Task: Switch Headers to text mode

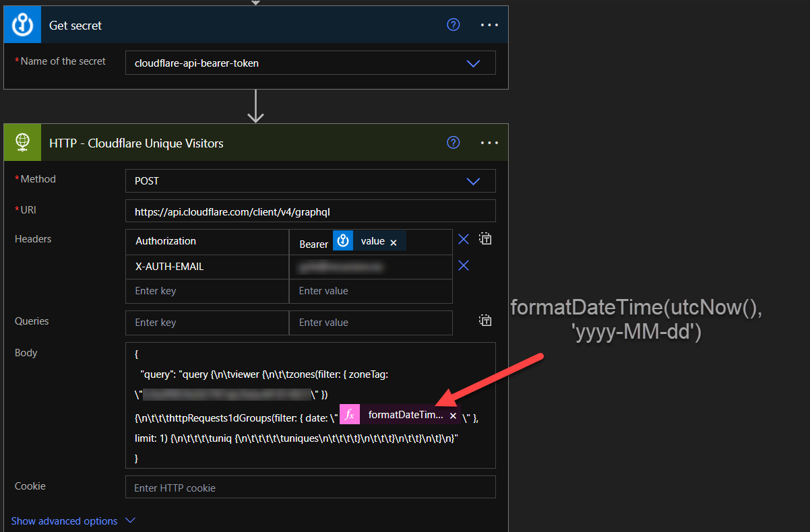Action: tap(485, 238)
